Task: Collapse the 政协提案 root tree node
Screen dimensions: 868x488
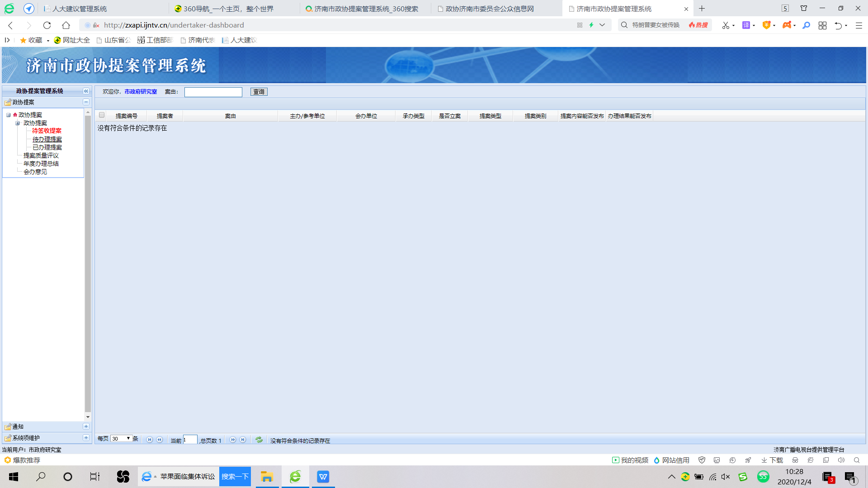Action: click(9, 115)
